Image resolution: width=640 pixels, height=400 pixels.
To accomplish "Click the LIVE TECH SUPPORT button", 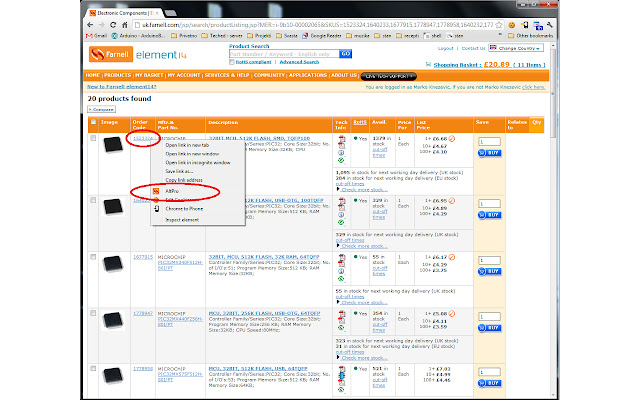I will click(389, 76).
